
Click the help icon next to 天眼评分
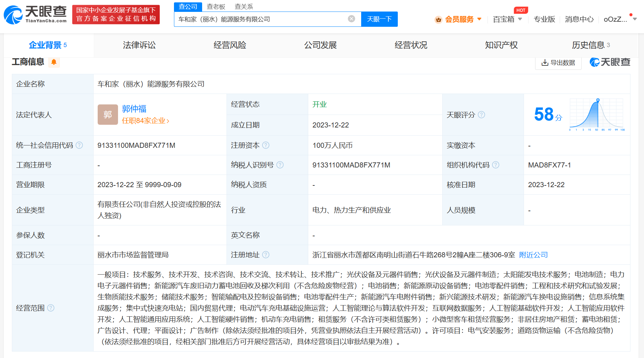coord(481,115)
